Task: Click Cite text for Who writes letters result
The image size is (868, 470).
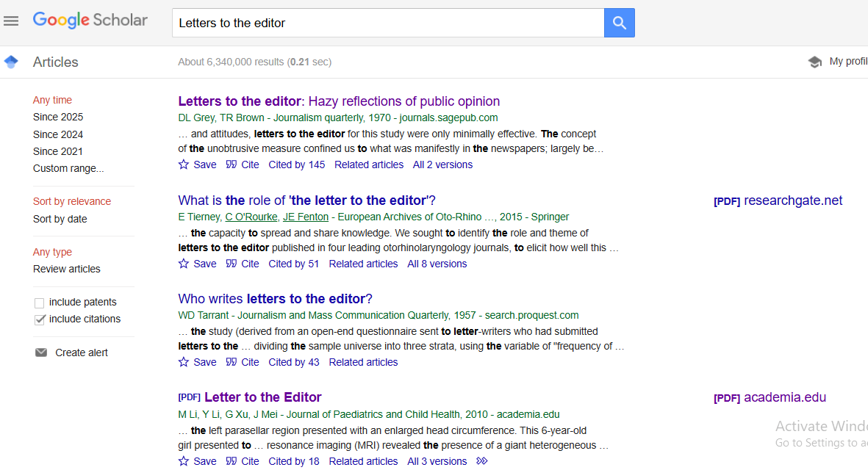Action: click(250, 362)
